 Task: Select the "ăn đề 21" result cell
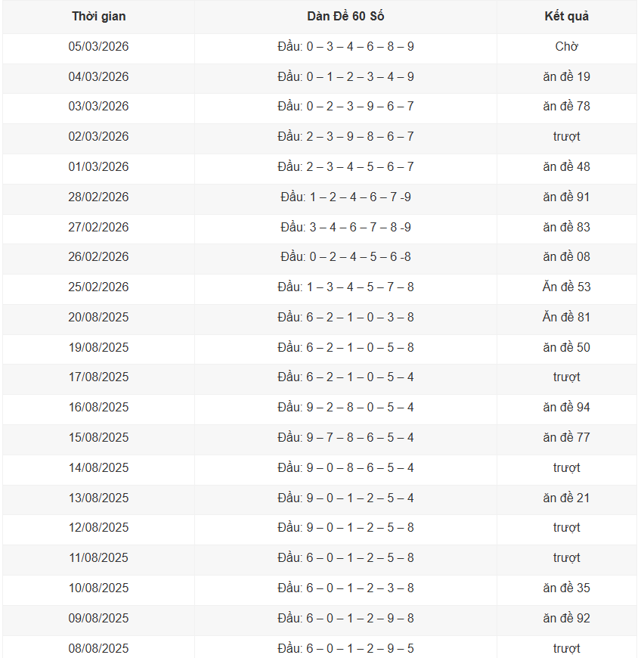coord(566,498)
